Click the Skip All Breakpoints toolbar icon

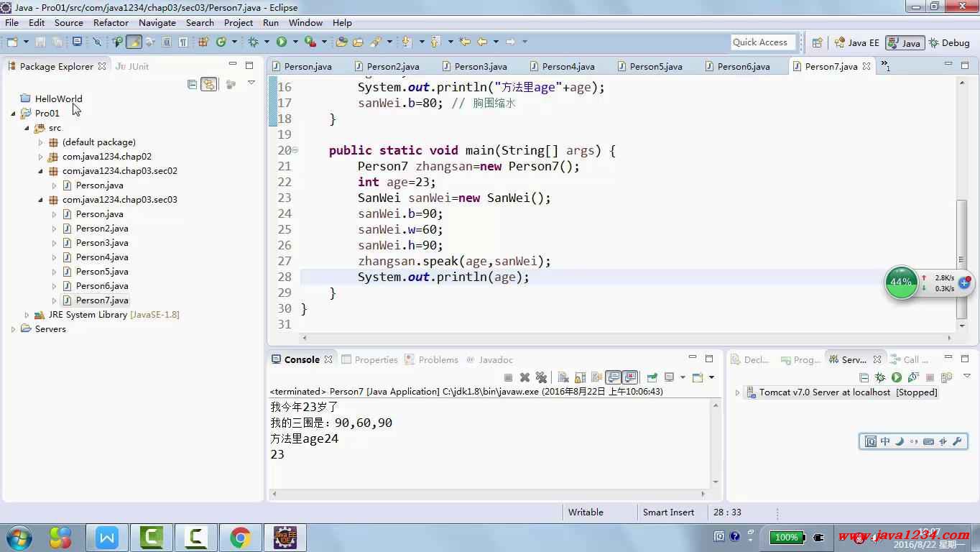(96, 42)
